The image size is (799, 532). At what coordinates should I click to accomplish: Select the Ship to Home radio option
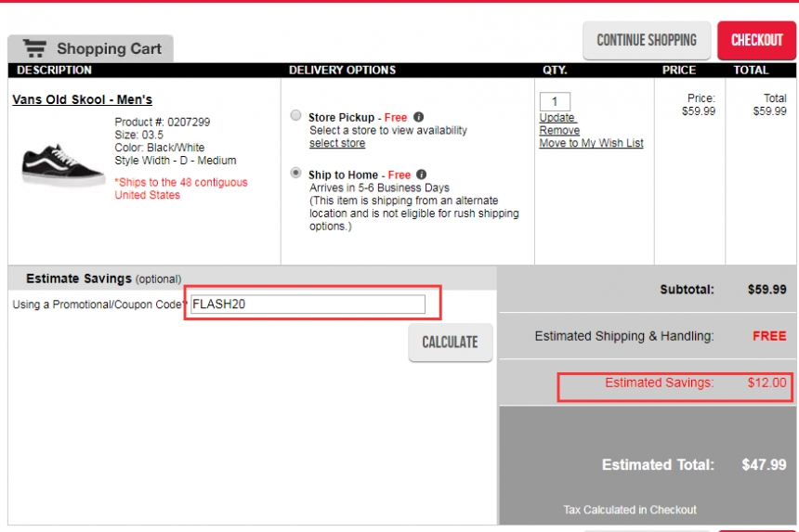pos(295,173)
